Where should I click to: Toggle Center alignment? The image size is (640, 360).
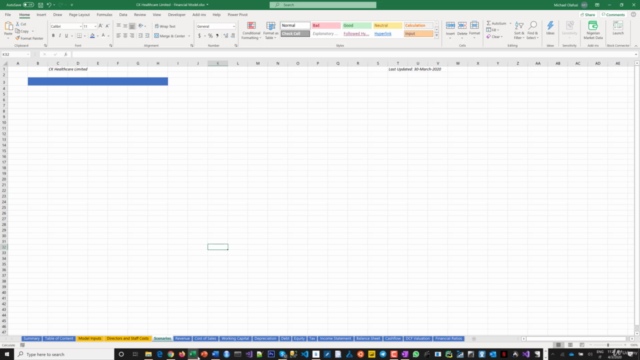[125, 36]
